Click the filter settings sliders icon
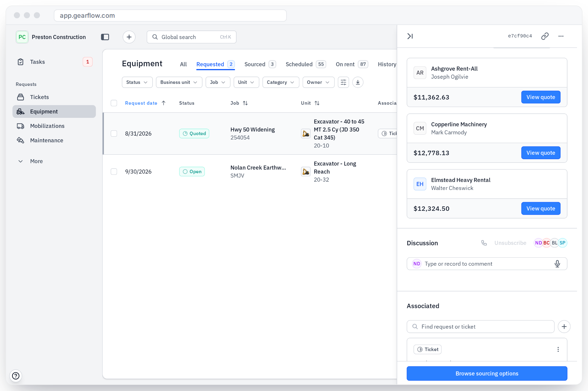588x391 pixels. [343, 82]
